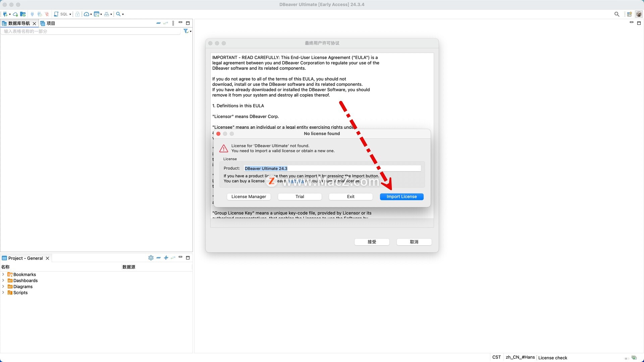
Task: Click the transaction lock icon in toolbar
Action: click(77, 14)
